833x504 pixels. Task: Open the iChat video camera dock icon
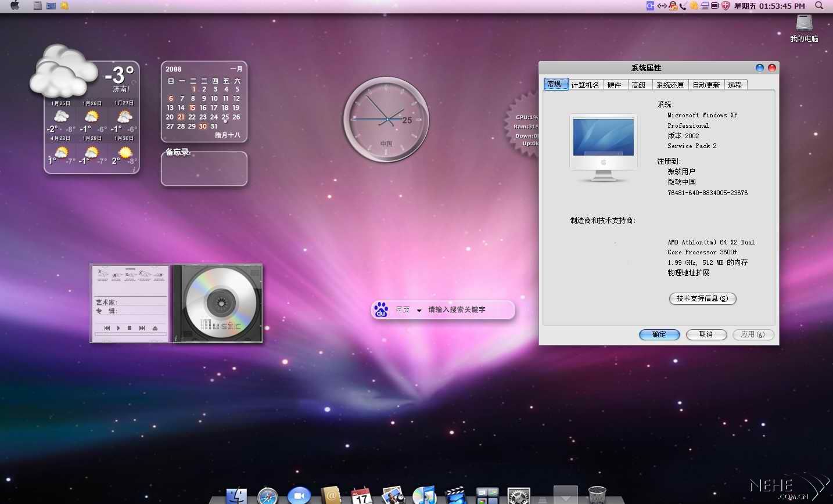click(299, 495)
